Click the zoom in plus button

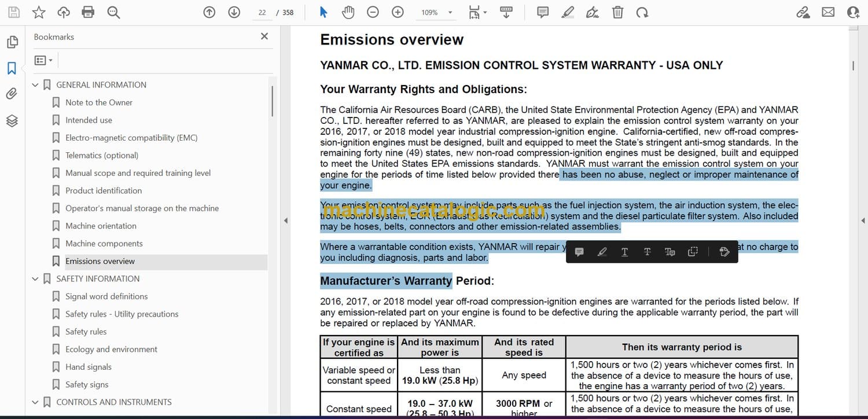click(x=398, y=12)
